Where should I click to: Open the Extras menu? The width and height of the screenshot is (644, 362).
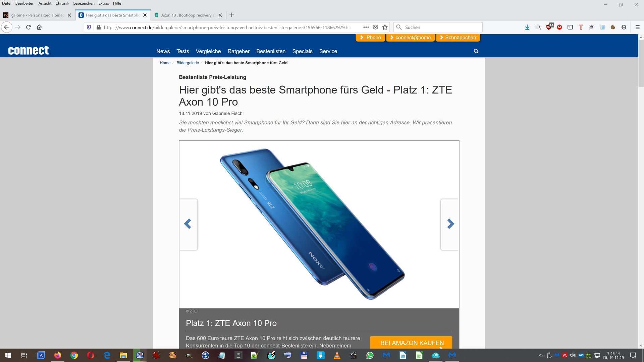[x=104, y=3]
